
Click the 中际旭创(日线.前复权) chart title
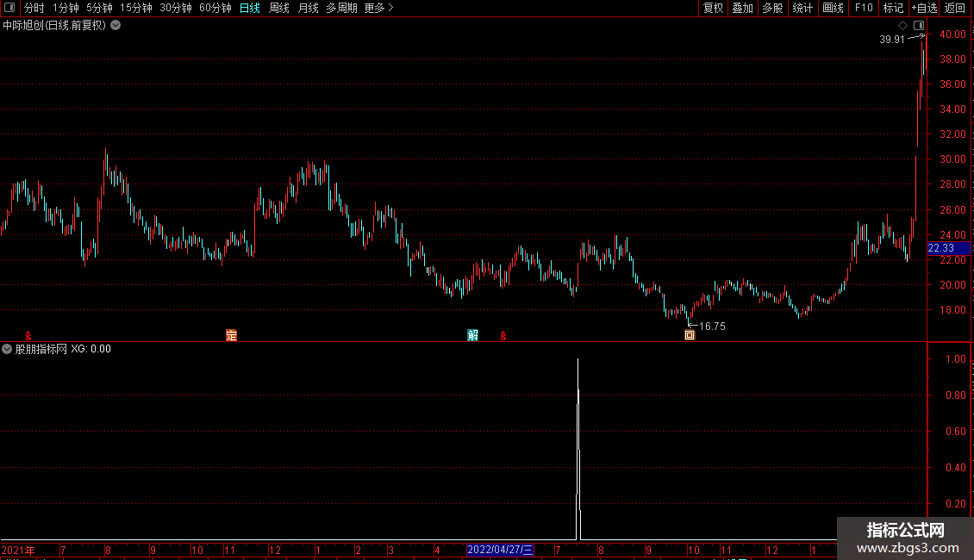click(54, 26)
